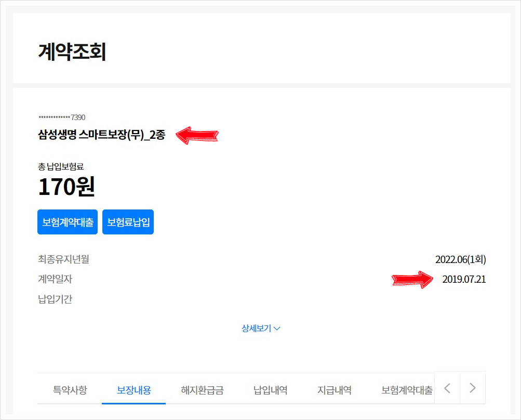The image size is (521, 420).
Task: Select the 보장내용 tab
Action: pyautogui.click(x=134, y=390)
